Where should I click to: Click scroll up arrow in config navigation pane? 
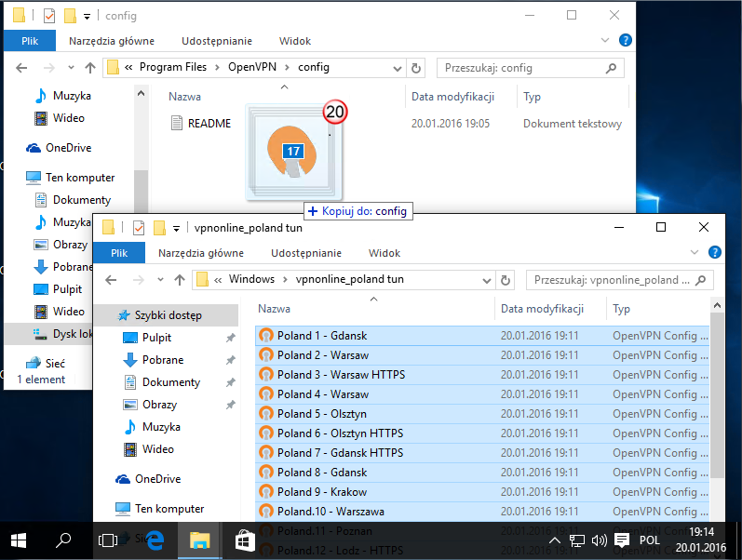click(141, 94)
